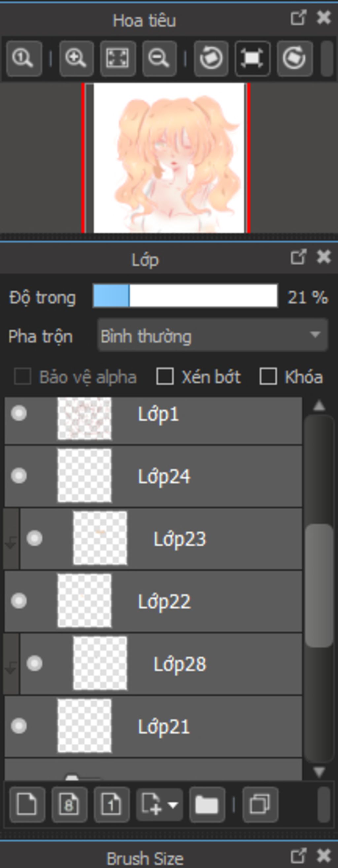Open the Pha trộn blend mode dropdown

click(x=213, y=336)
